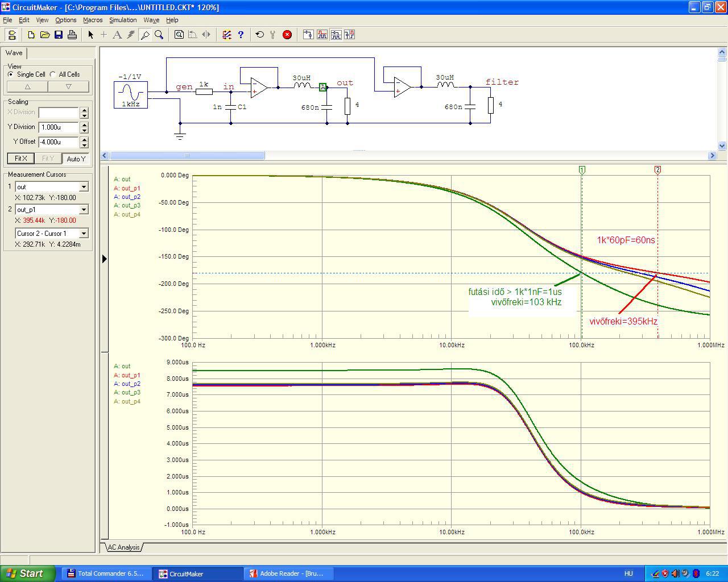Viewport: 728px width, 582px height.
Task: Click the Y Offset input field
Action: [x=59, y=142]
